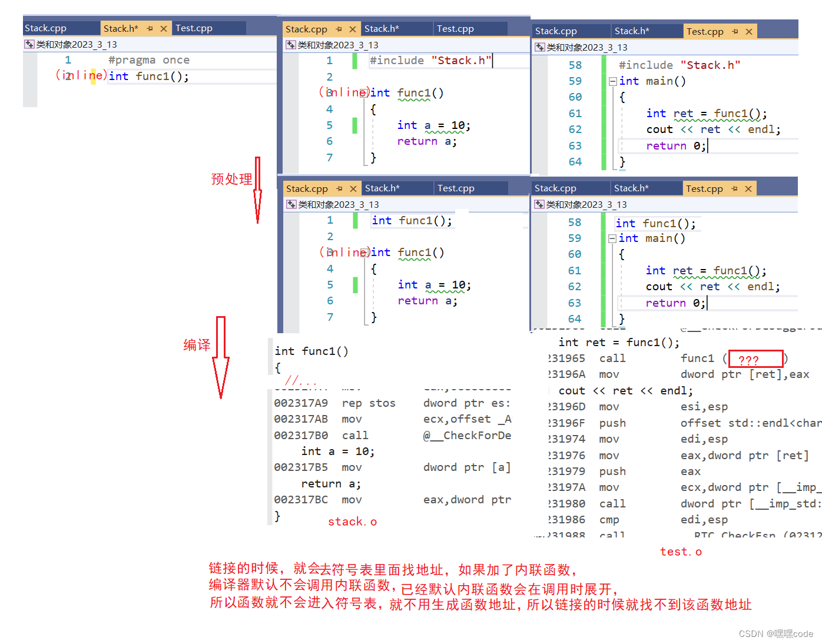Click 'cmp edi,esp' disassembly line
This screenshot has width=822, height=644.
click(638, 520)
